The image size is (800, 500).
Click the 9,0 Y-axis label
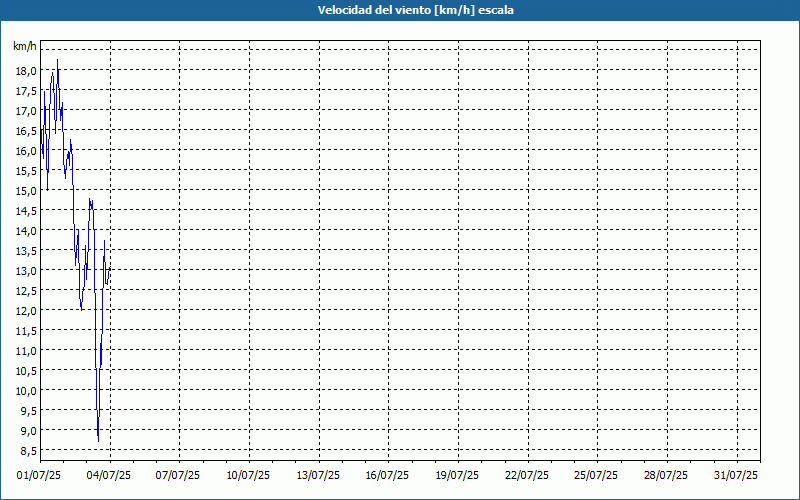pos(28,431)
